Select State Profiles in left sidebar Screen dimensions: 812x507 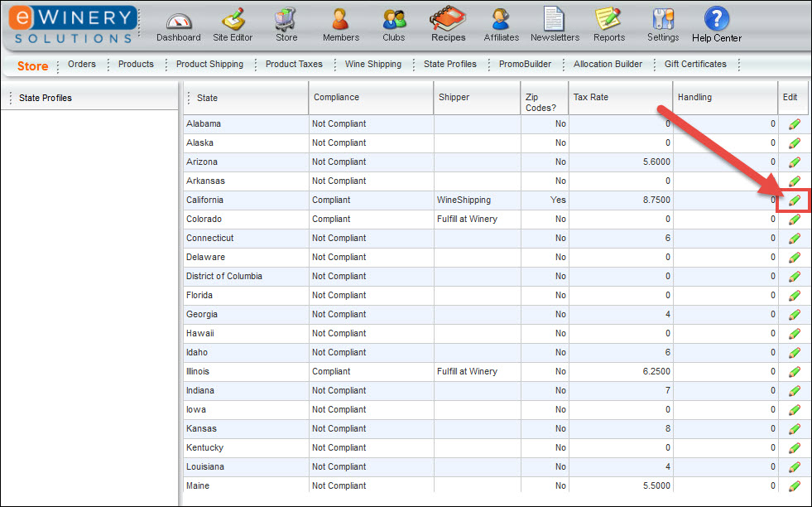tap(46, 98)
